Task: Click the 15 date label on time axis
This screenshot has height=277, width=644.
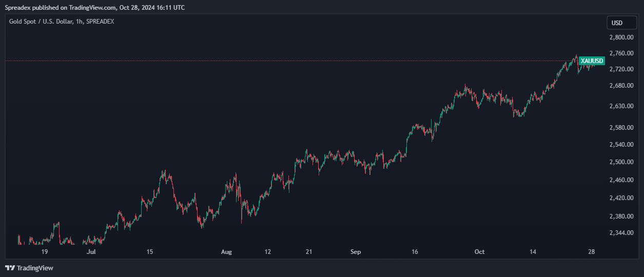Action: click(149, 252)
